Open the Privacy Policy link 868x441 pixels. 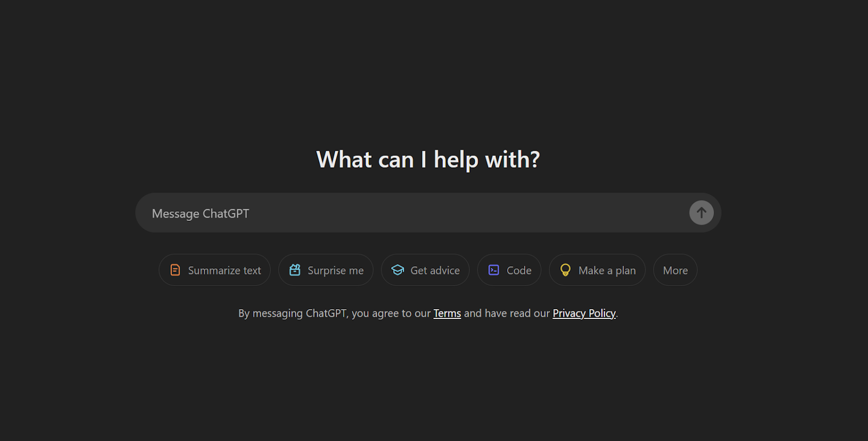(x=584, y=314)
